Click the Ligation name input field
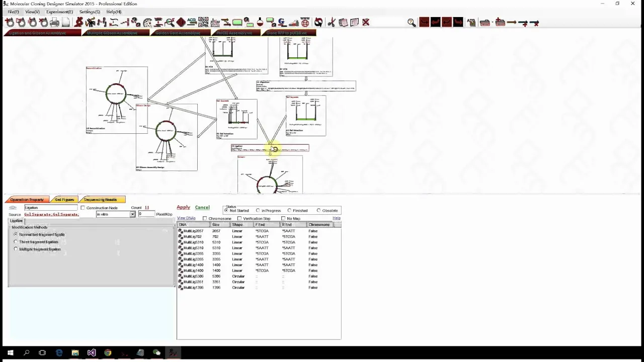This screenshot has width=644, height=362. coord(51,208)
